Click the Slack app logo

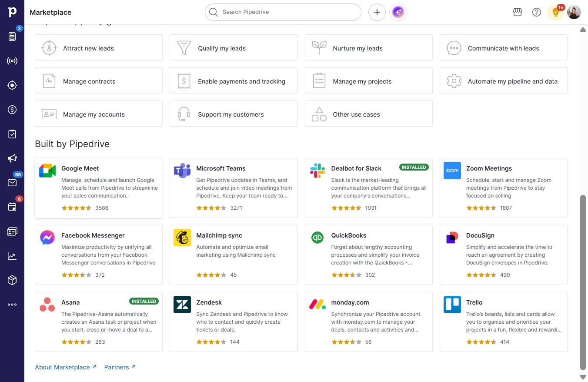pos(317,171)
